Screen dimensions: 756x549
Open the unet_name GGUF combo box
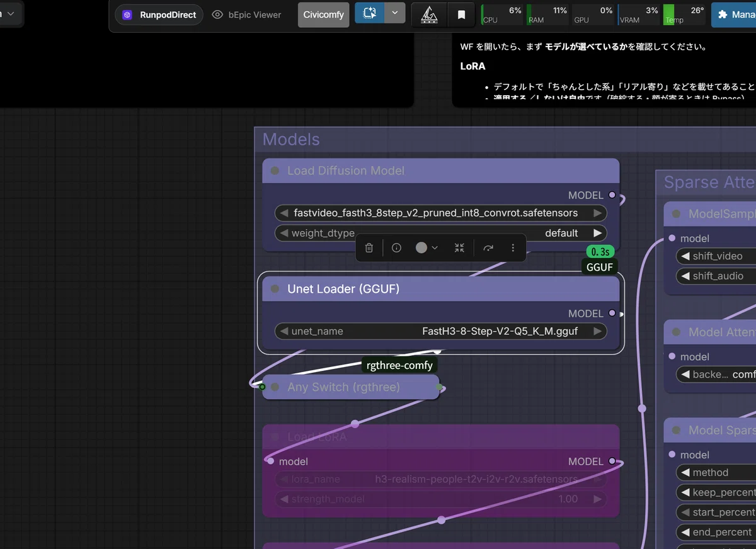[441, 331]
